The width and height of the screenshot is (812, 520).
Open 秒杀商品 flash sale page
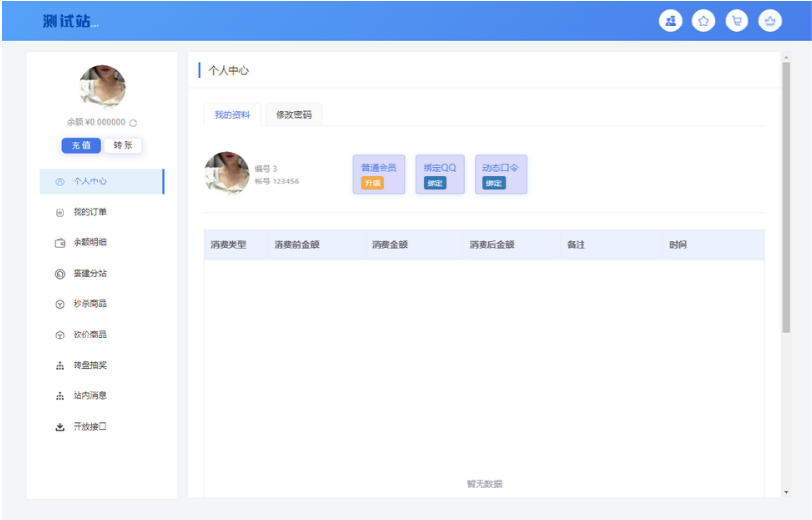click(x=89, y=304)
